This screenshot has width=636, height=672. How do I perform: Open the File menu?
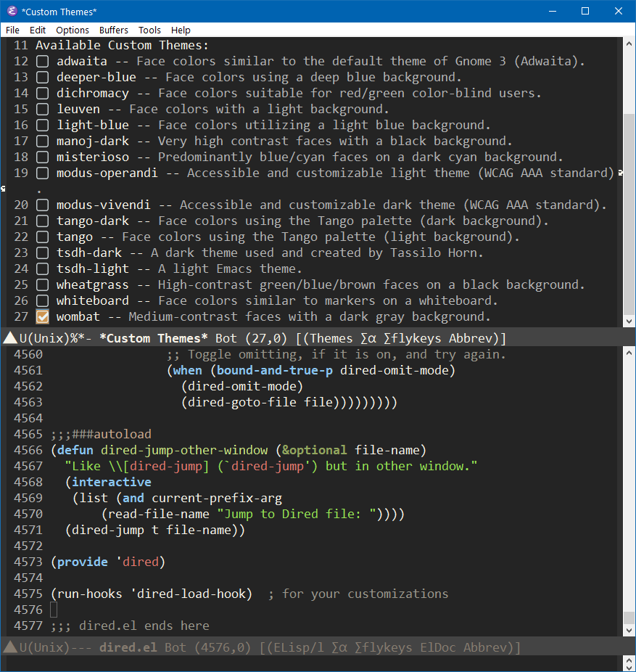12,30
